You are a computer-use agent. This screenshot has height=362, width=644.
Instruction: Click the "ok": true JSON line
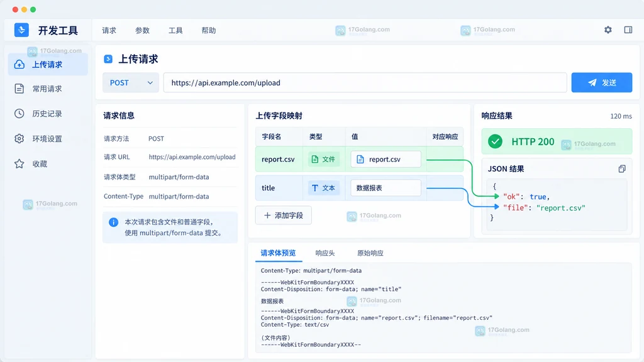(x=526, y=197)
